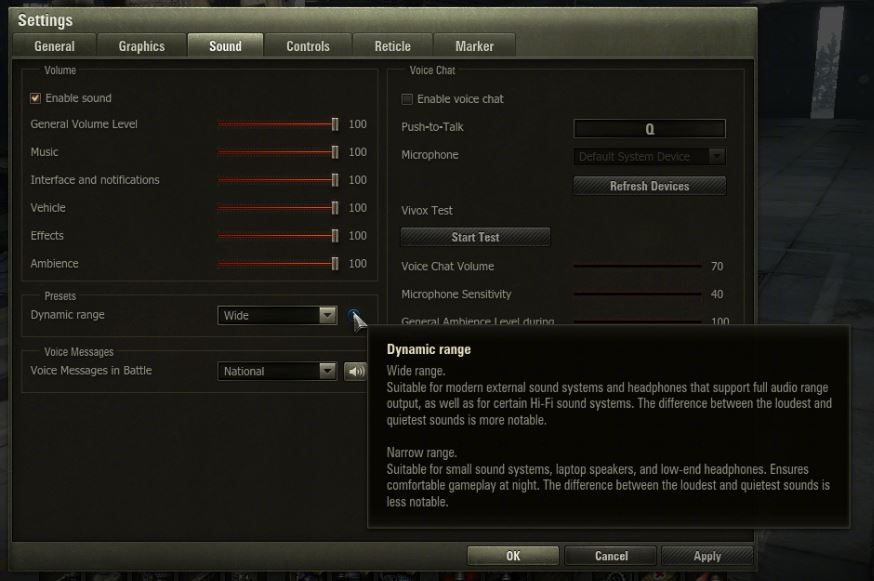Screen dimensions: 874x581
Task: Open the Dynamic range dropdown
Action: pos(278,315)
